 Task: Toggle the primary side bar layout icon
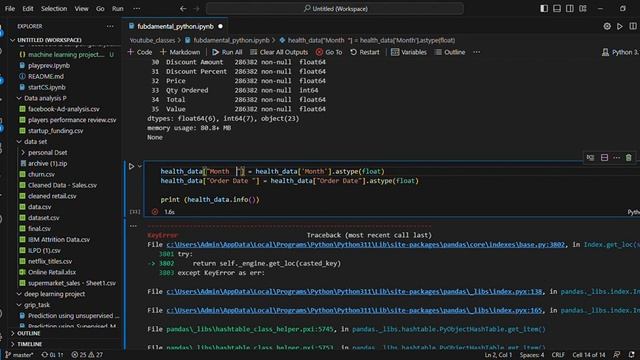pos(544,9)
